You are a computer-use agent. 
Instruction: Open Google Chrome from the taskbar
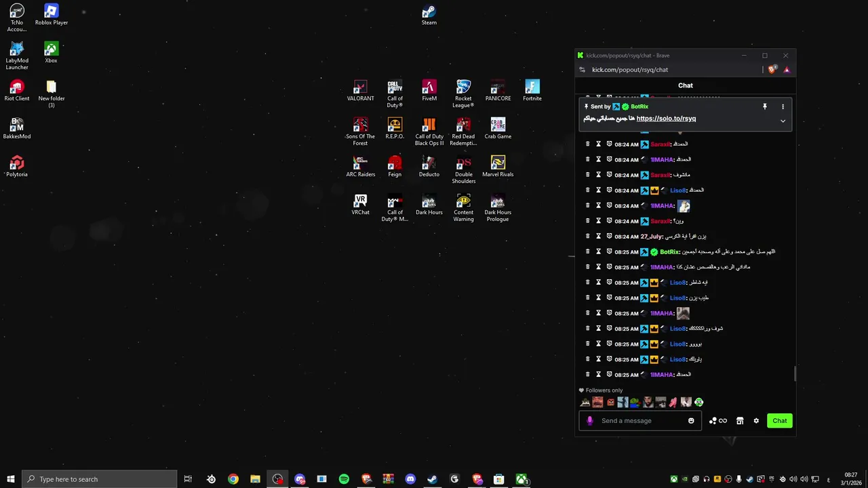coord(233,479)
